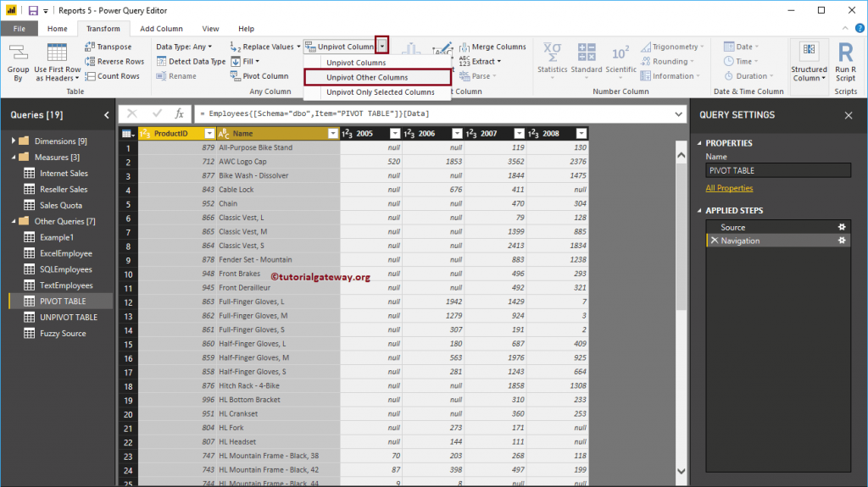The image size is (868, 487).
Task: Confirm formula with checkmark icon
Action: click(157, 113)
